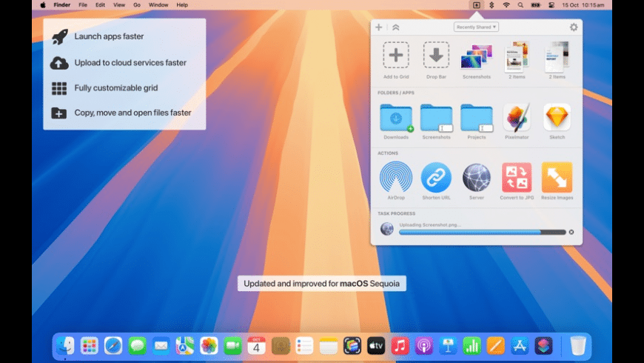Select the Resize Images action

(x=557, y=177)
